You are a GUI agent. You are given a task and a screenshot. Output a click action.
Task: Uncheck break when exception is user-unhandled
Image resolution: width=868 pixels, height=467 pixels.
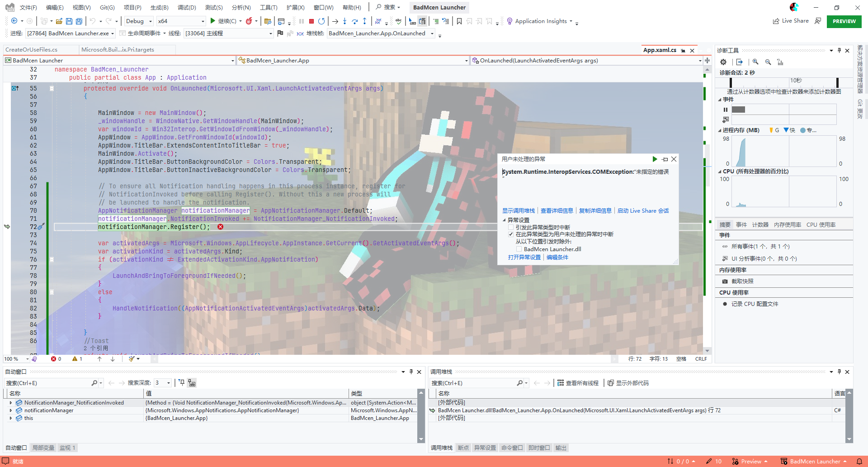[511, 234]
